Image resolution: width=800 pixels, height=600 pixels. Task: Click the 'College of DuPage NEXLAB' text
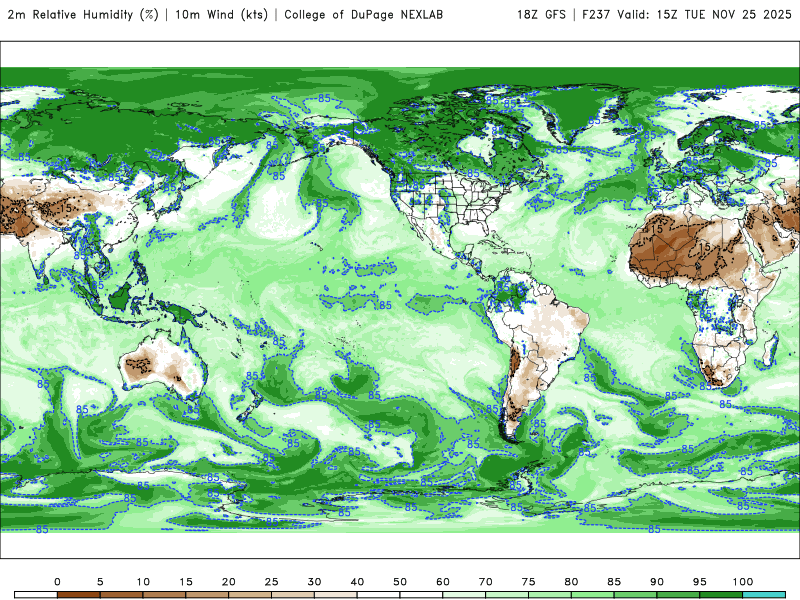coord(363,15)
